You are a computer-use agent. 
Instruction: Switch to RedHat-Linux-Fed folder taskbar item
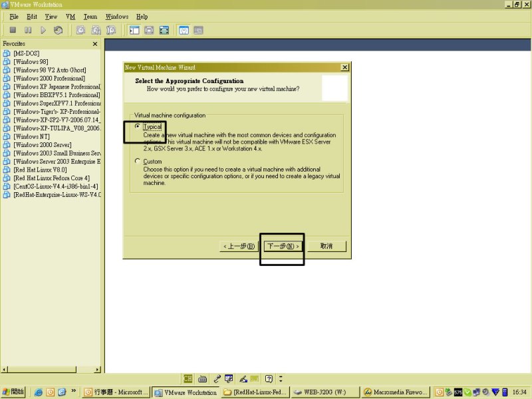pyautogui.click(x=257, y=392)
